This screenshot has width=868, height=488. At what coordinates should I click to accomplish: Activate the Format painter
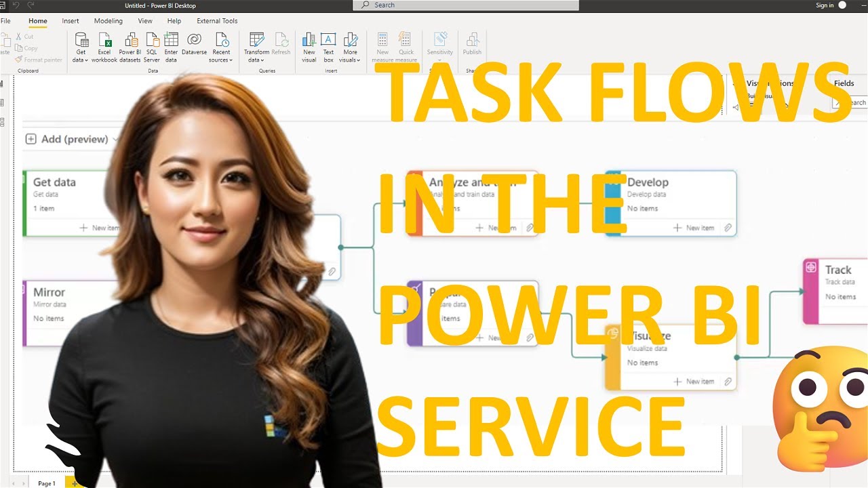(38, 60)
